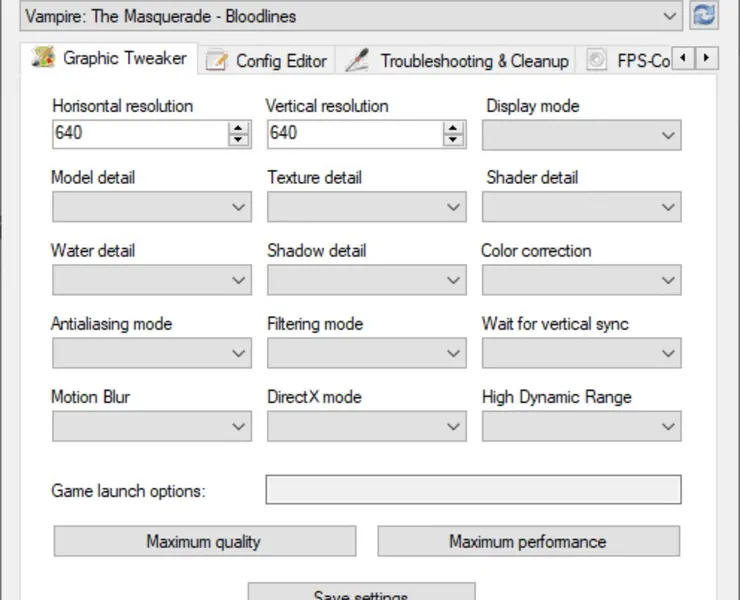Click the Vertical resolution value field
Screen dimensions: 740x600
click(x=355, y=134)
